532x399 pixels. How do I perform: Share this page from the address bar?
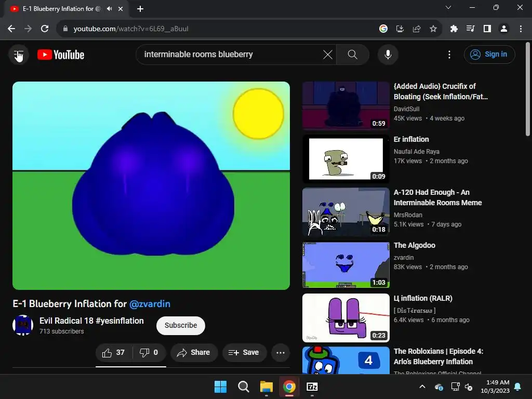(417, 29)
